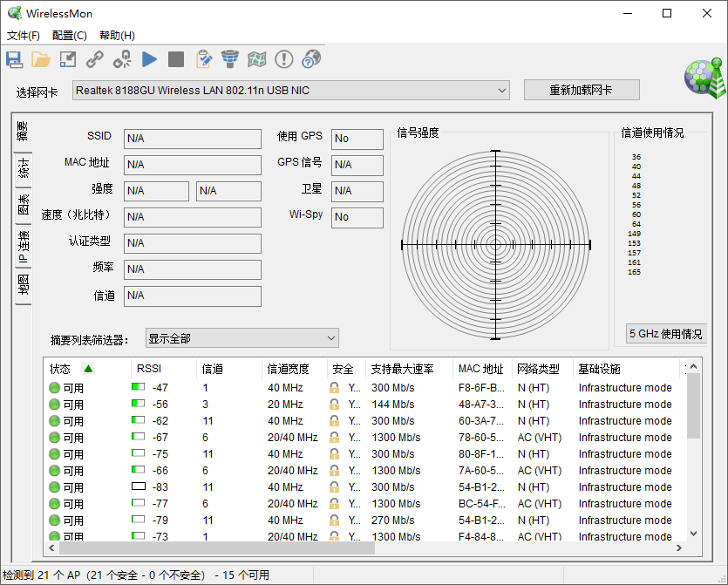Sort by the 状态 column header
This screenshot has width=728, height=585.
(86, 369)
